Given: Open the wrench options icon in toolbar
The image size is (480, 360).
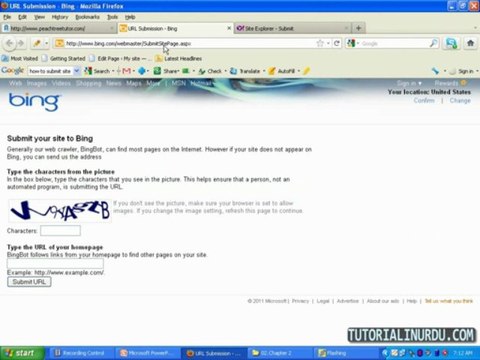Looking at the screenshot, I should (435, 71).
